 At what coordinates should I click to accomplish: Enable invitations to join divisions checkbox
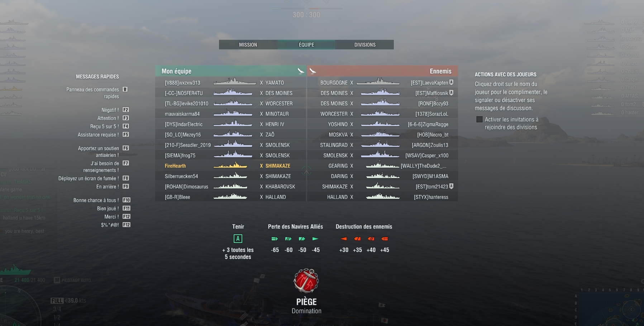tap(479, 119)
